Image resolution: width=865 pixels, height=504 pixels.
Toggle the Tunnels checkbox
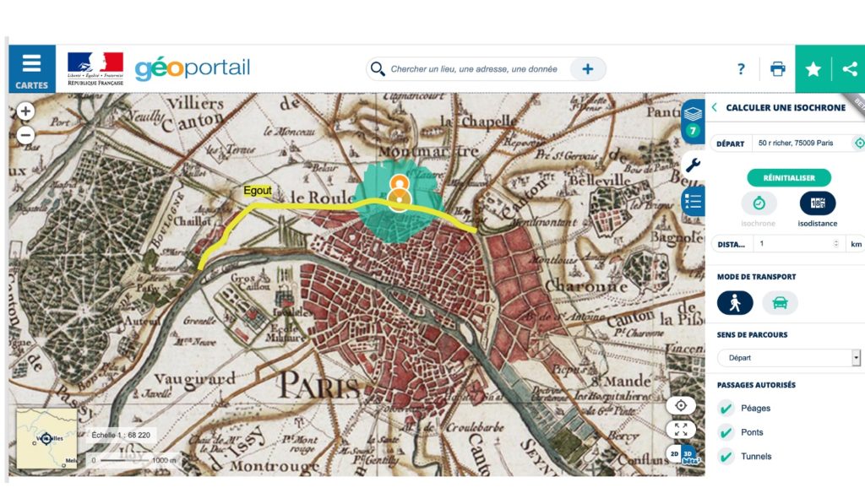click(726, 457)
